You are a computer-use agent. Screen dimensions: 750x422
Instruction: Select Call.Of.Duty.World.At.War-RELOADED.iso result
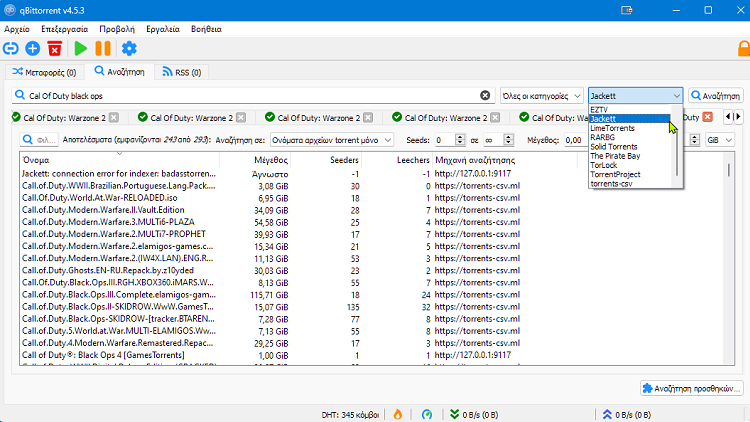coord(99,198)
